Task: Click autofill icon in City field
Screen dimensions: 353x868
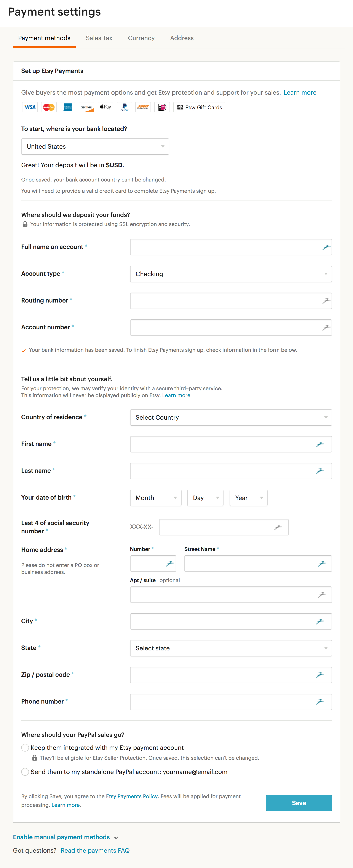Action: [320, 621]
